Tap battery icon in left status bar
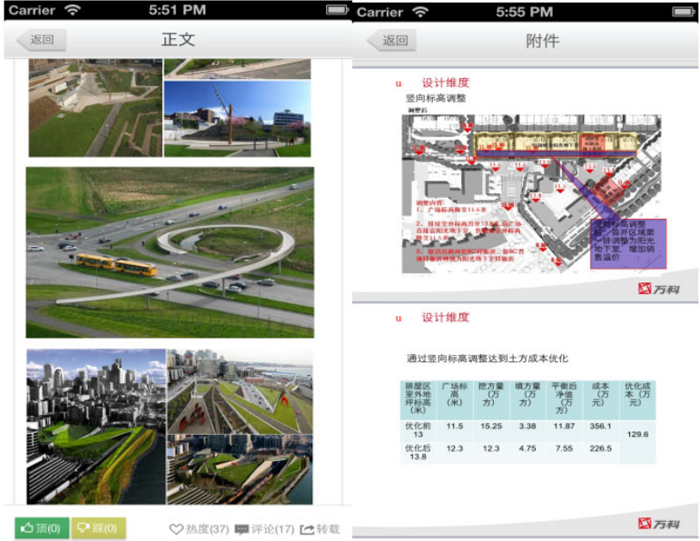The height and width of the screenshot is (541, 700). coord(337,10)
